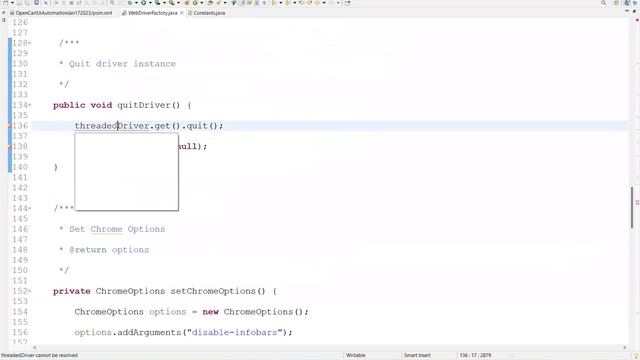Screen dimensions: 640x360
Task: Click the 'options' variable on line 154
Action: 167,312
